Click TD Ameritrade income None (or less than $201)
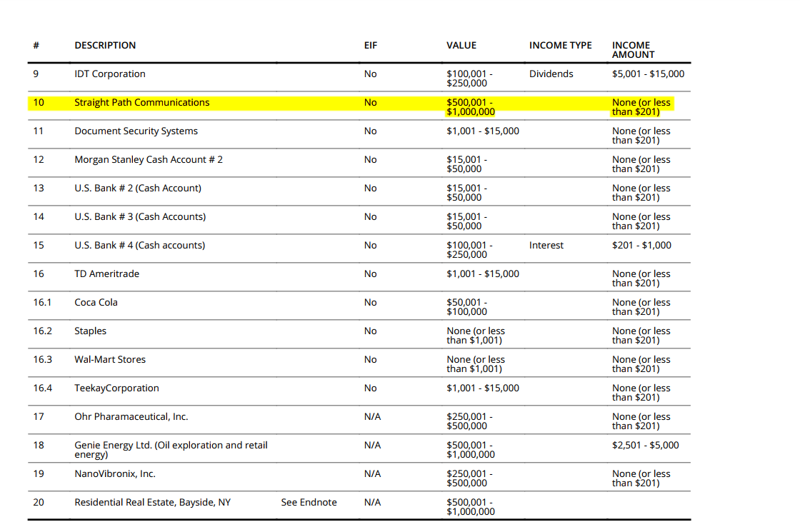This screenshot has width=800, height=532. [641, 278]
